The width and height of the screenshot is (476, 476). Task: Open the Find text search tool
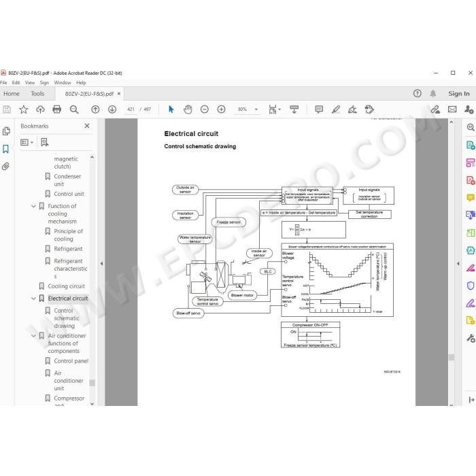pyautogui.click(x=73, y=109)
